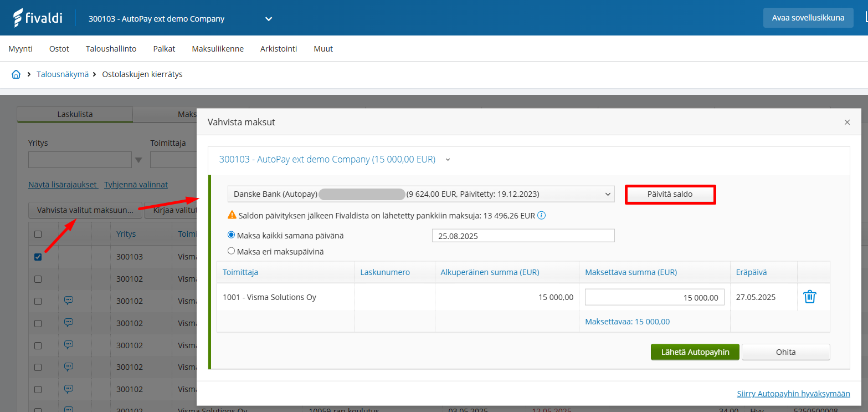
Task: Send payments with Lähetä Autopayhin
Action: [x=695, y=352]
